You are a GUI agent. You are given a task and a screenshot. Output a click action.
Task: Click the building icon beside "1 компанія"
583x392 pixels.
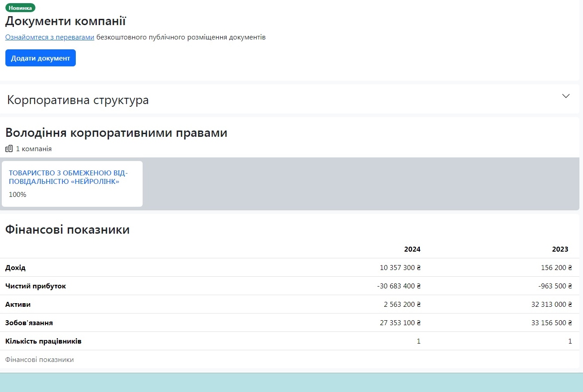(9, 149)
